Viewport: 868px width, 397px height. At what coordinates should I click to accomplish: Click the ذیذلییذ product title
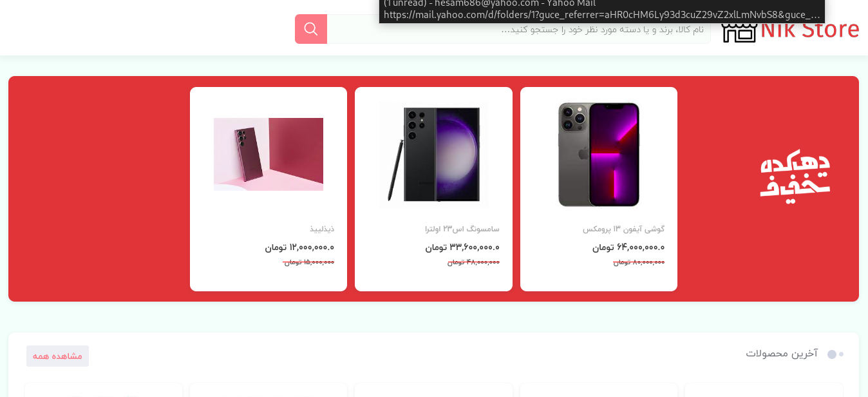tap(322, 229)
